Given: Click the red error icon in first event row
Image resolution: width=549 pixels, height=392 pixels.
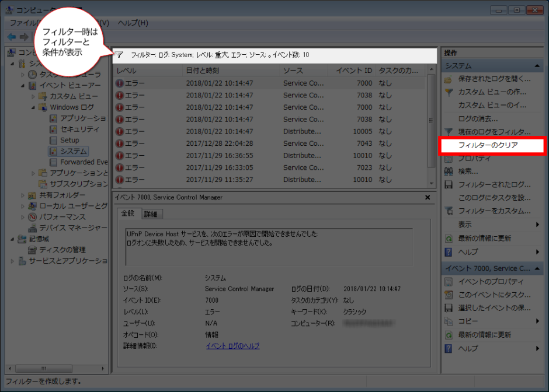Looking at the screenshot, I should tap(120, 83).
